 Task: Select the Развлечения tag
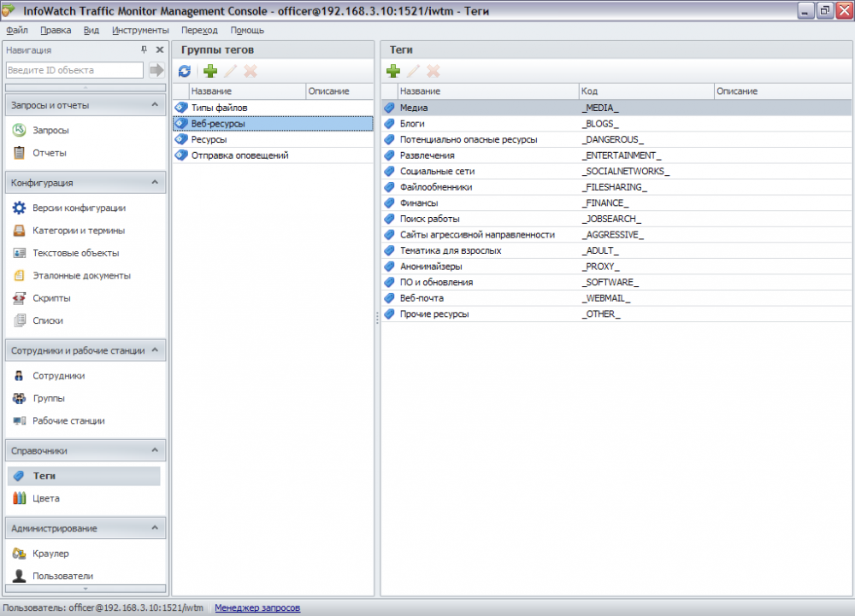[x=616, y=155]
